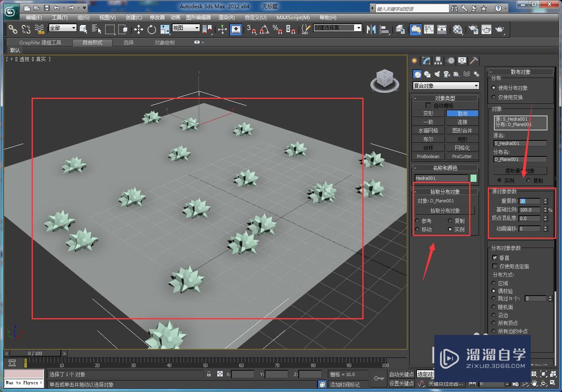Switch to the Display command panel tab

point(462,61)
